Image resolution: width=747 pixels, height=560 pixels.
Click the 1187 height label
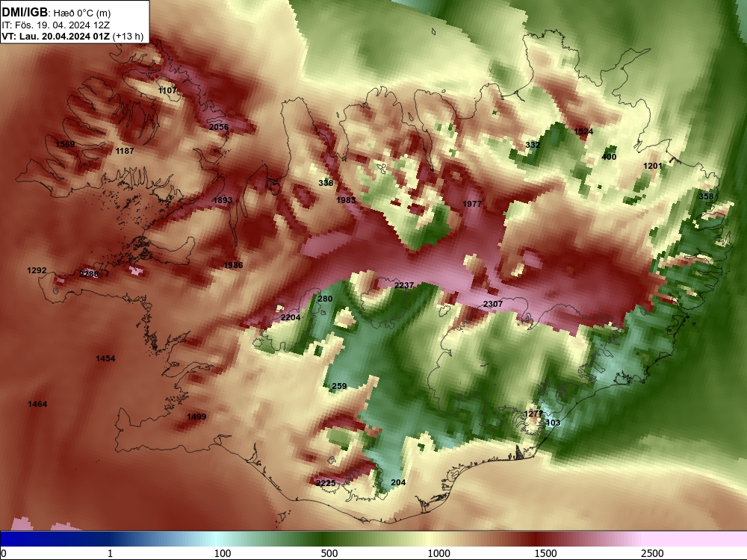pyautogui.click(x=125, y=151)
